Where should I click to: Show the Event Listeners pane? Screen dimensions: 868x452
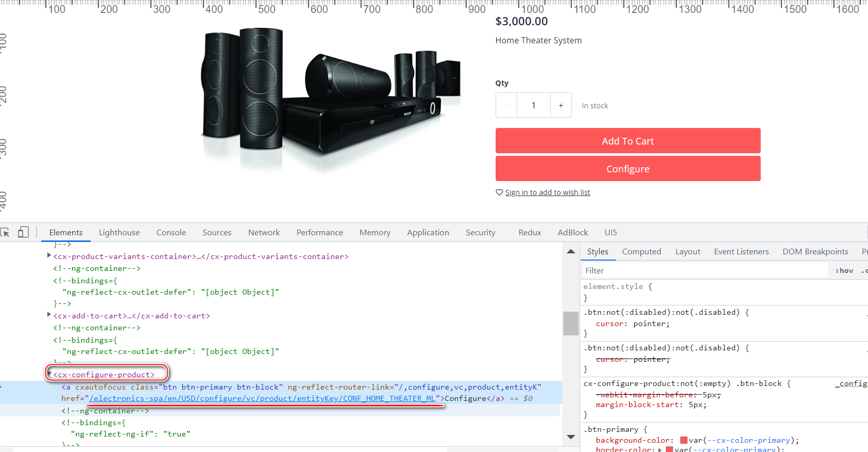(x=742, y=252)
